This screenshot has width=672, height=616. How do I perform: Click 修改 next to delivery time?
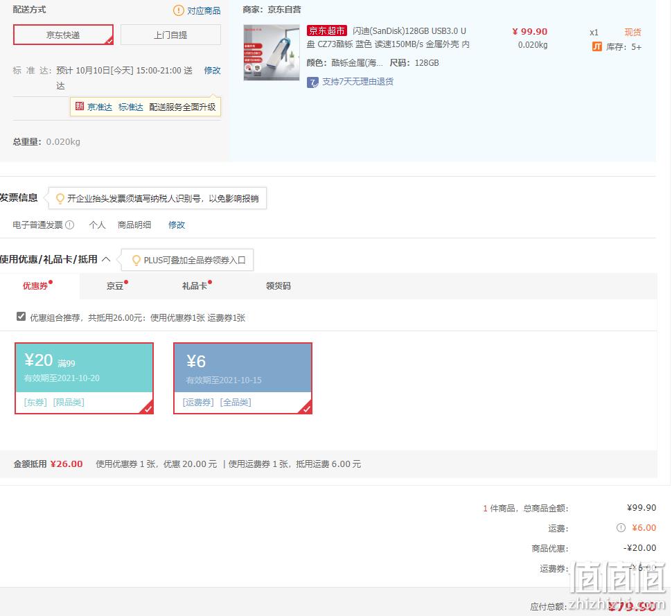pyautogui.click(x=212, y=70)
